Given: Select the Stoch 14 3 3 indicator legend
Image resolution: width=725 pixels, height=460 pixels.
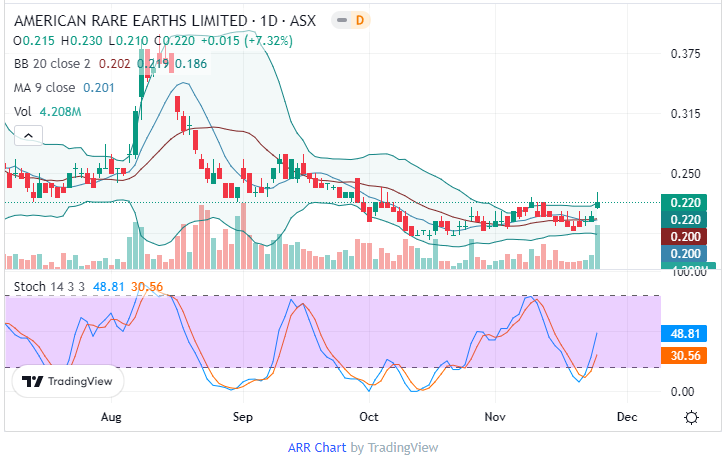Looking at the screenshot, I should coord(50,286).
